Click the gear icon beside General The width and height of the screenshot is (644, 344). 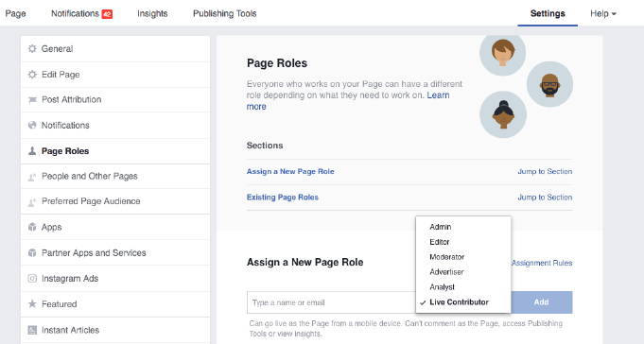[x=32, y=49]
